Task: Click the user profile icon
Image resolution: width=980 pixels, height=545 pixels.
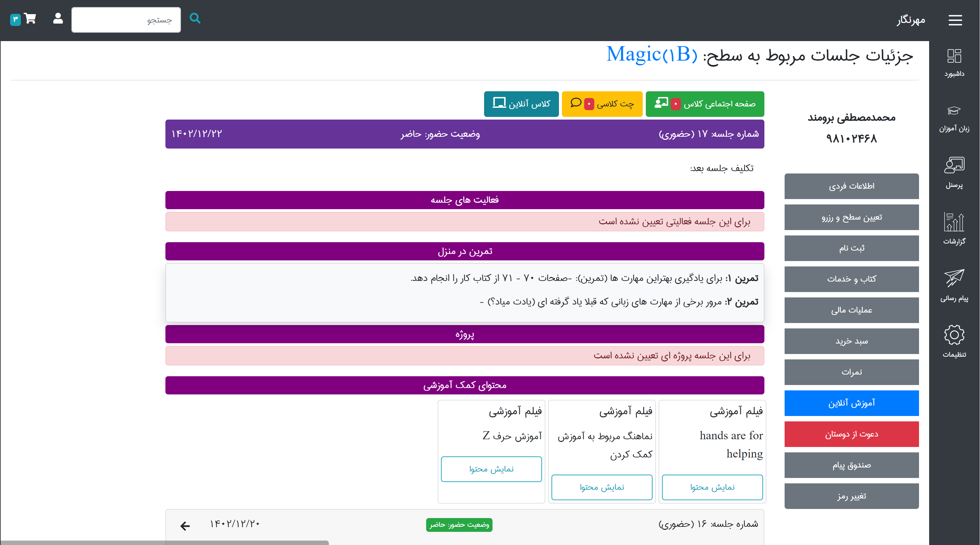Action: point(58,19)
